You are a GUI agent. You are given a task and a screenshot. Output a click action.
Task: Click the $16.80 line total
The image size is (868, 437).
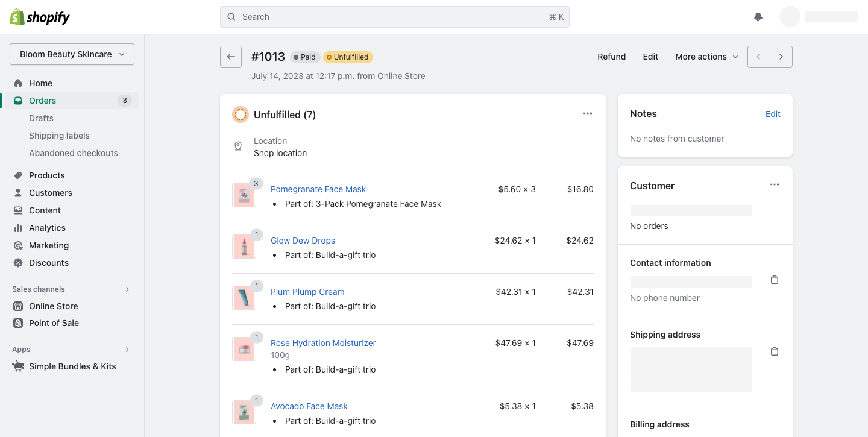click(x=580, y=189)
